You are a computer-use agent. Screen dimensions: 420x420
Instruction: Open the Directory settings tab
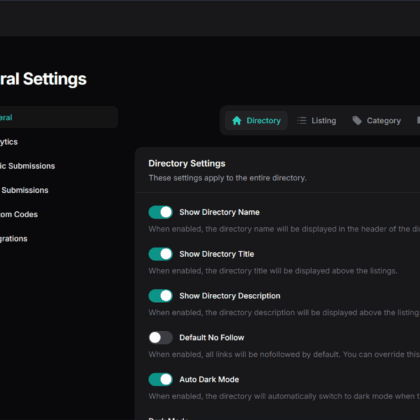(x=256, y=120)
